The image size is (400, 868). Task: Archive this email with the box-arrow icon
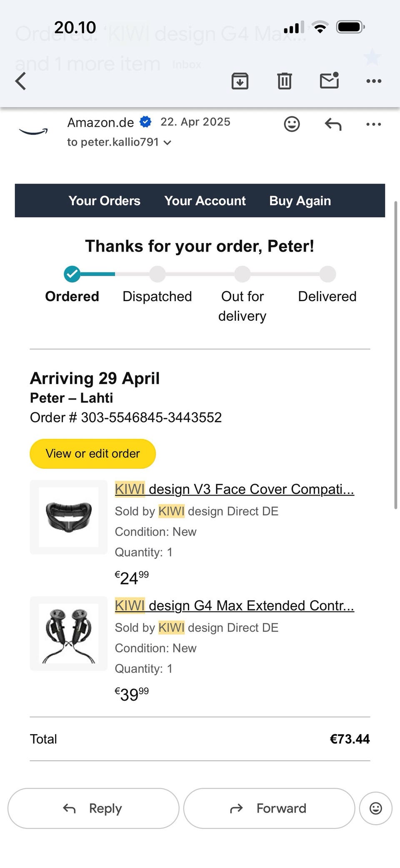click(x=240, y=81)
